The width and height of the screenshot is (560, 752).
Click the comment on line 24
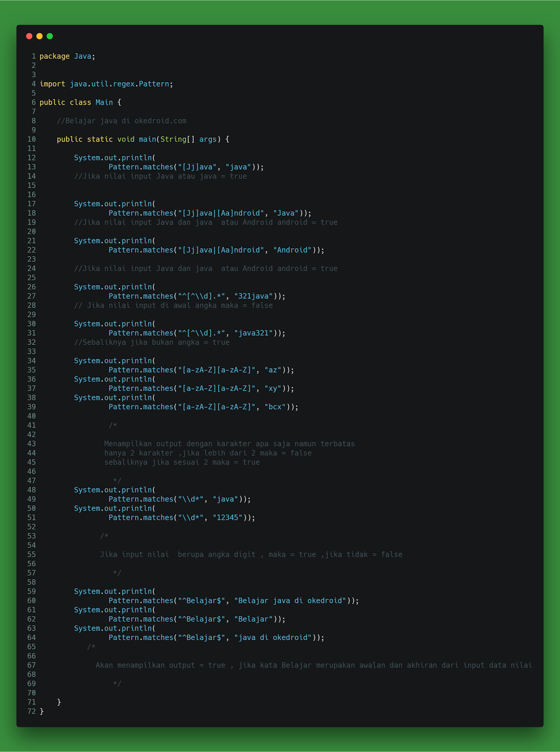pyautogui.click(x=206, y=268)
